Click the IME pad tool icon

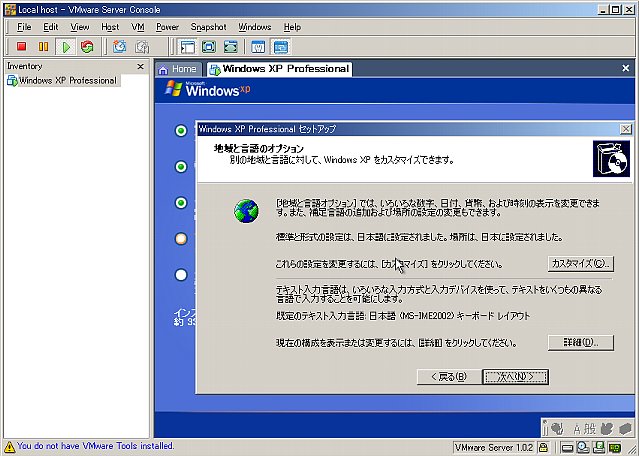pyautogui.click(x=607, y=429)
